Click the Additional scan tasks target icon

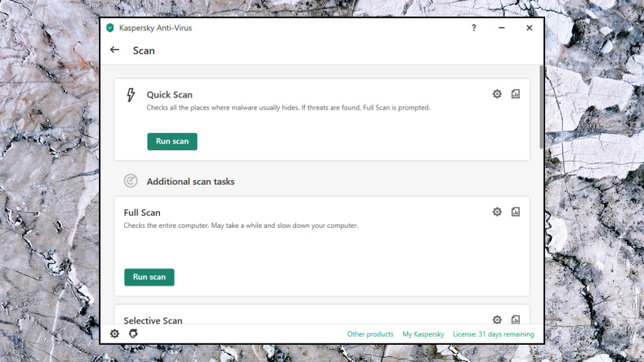pyautogui.click(x=131, y=181)
